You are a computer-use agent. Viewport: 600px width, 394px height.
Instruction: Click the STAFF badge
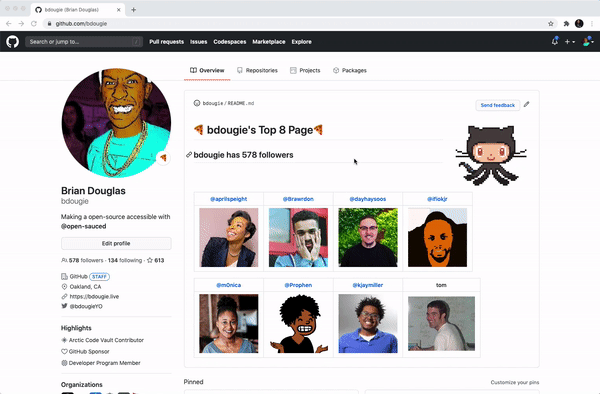pyautogui.click(x=99, y=277)
